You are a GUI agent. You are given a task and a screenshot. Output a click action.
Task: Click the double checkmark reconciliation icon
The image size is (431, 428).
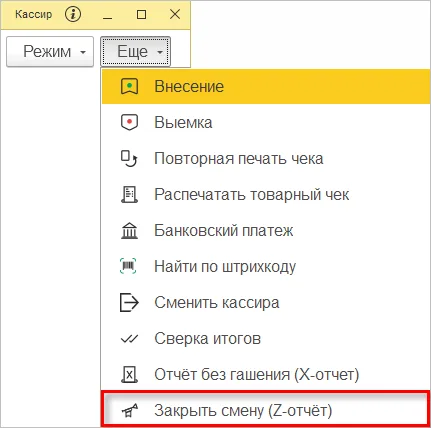(129, 339)
